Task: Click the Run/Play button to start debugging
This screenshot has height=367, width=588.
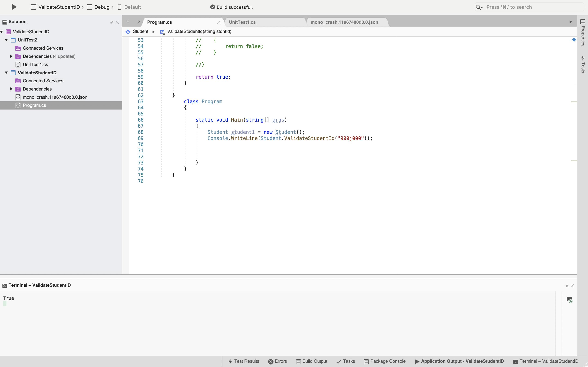Action: coord(14,7)
